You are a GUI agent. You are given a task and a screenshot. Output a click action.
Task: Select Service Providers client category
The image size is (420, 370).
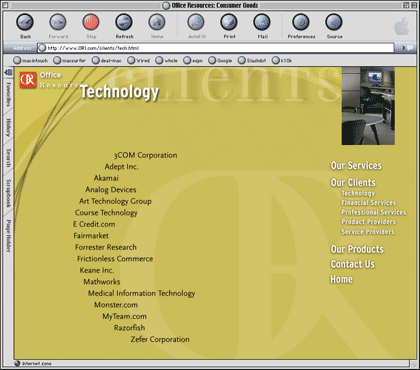pyautogui.click(x=368, y=232)
